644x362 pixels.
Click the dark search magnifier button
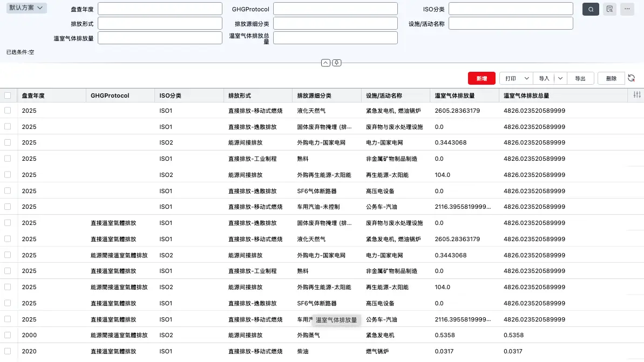591,9
